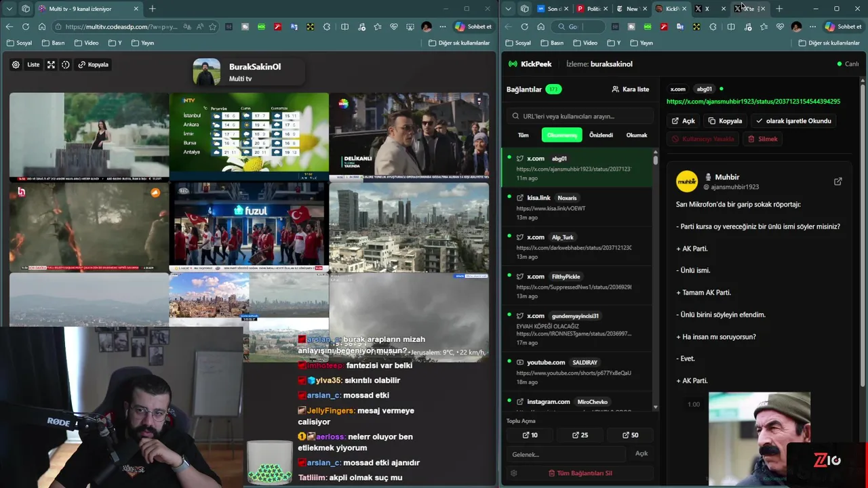Click the Liste button in Multi tv
868x488 pixels.
33,64
